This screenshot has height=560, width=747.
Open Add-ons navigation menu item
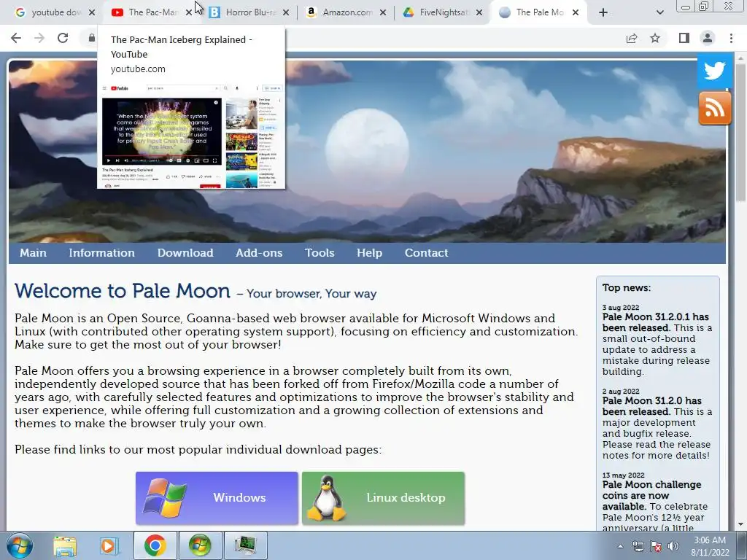(x=259, y=253)
